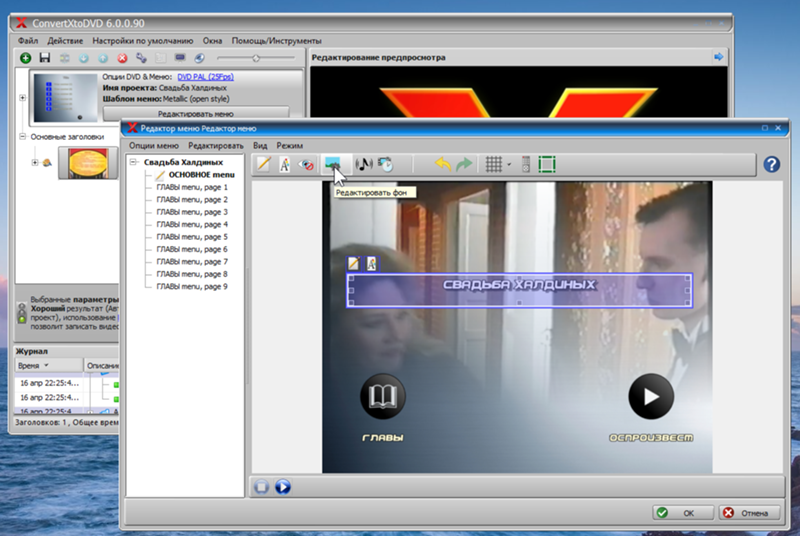This screenshot has width=800, height=536.
Task: Click the small pencil icon above title box
Action: point(354,263)
